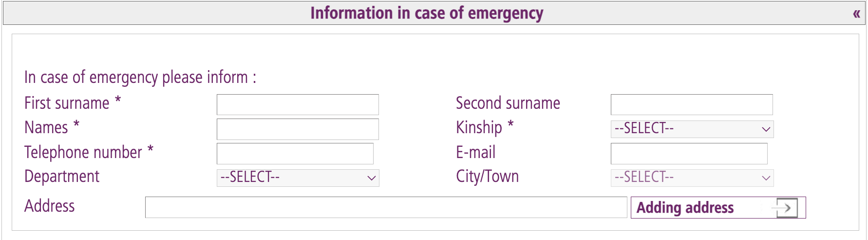Click the emergency contact instruction text

click(x=140, y=77)
